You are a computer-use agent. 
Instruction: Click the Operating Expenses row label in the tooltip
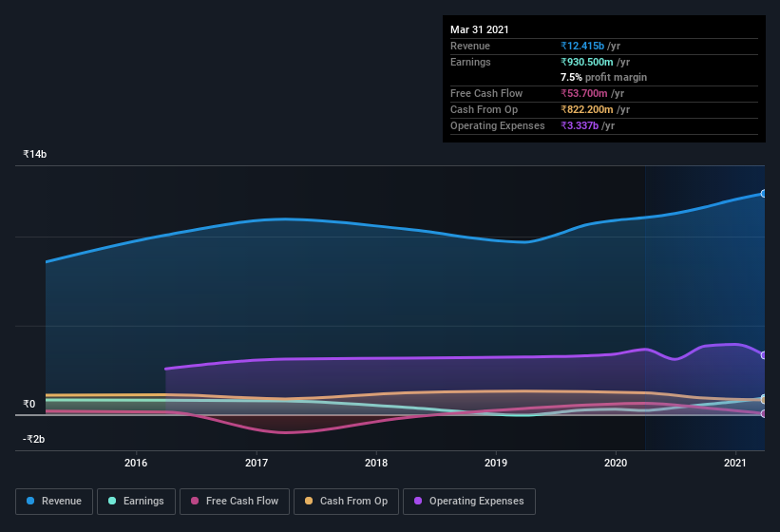498,125
